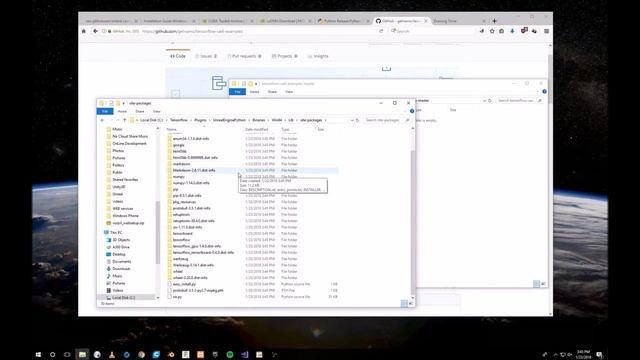This screenshot has height=360, width=640.
Task: Sort files by Name column header
Action: (x=172, y=129)
